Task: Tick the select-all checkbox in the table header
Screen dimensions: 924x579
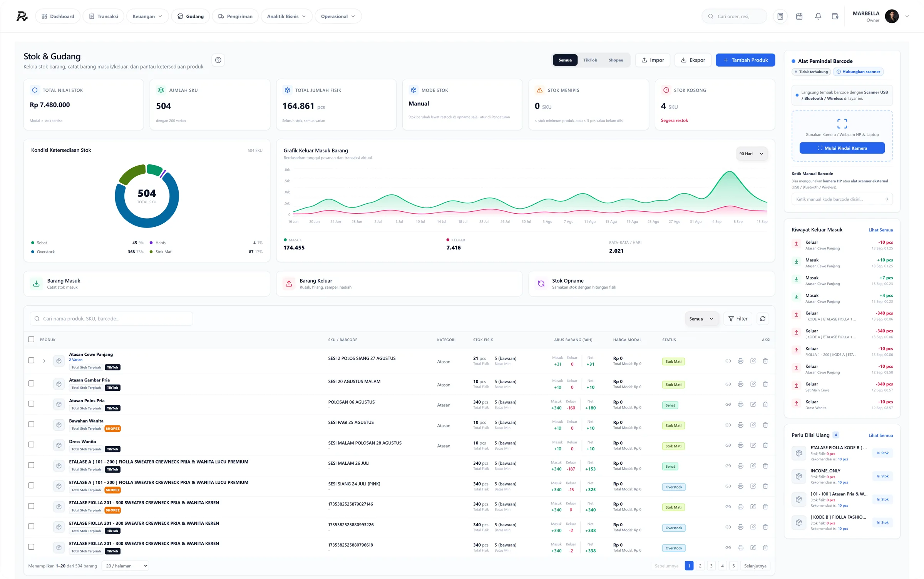Action: (x=31, y=340)
